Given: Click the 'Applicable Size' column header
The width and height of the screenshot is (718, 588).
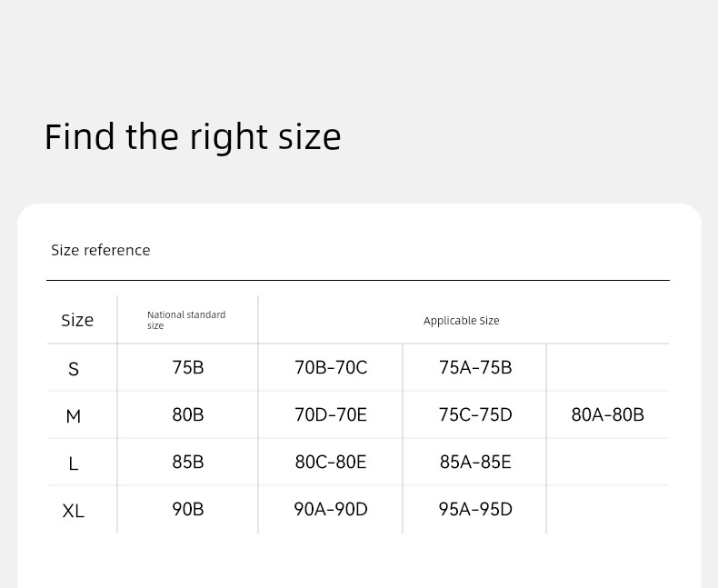Looking at the screenshot, I should (x=461, y=321).
